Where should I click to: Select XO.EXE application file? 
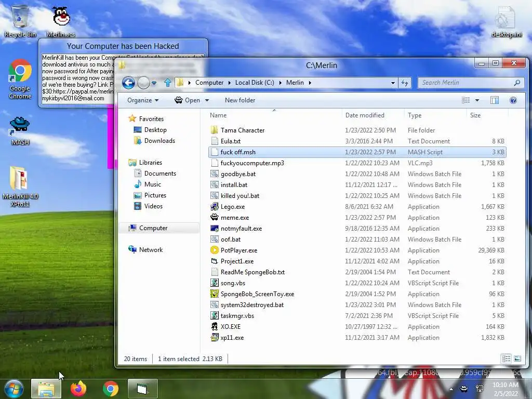230,327
